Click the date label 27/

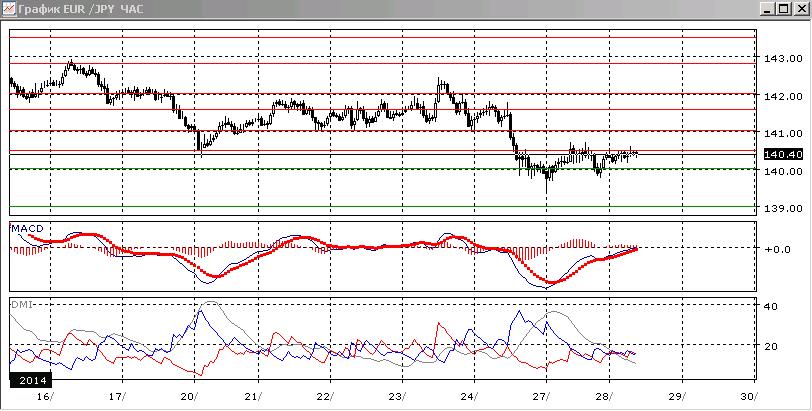click(540, 397)
